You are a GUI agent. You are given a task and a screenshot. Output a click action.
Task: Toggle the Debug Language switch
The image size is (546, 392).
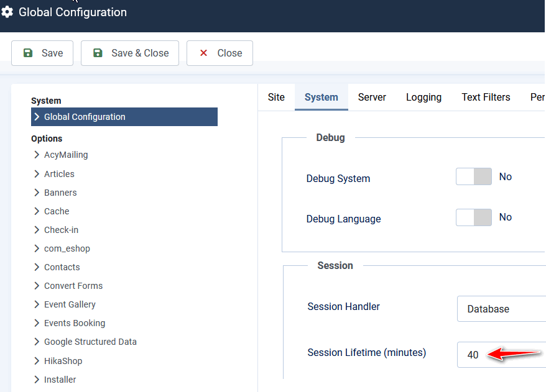pos(474,217)
